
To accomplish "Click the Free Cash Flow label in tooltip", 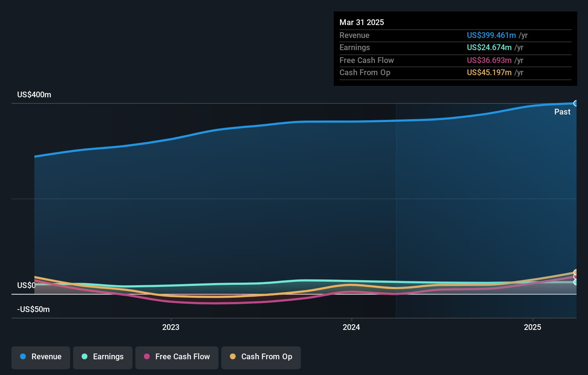I will (367, 60).
